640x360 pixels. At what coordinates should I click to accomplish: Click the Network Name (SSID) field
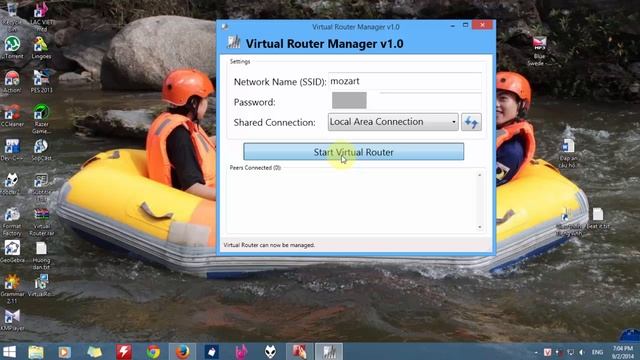click(x=405, y=81)
